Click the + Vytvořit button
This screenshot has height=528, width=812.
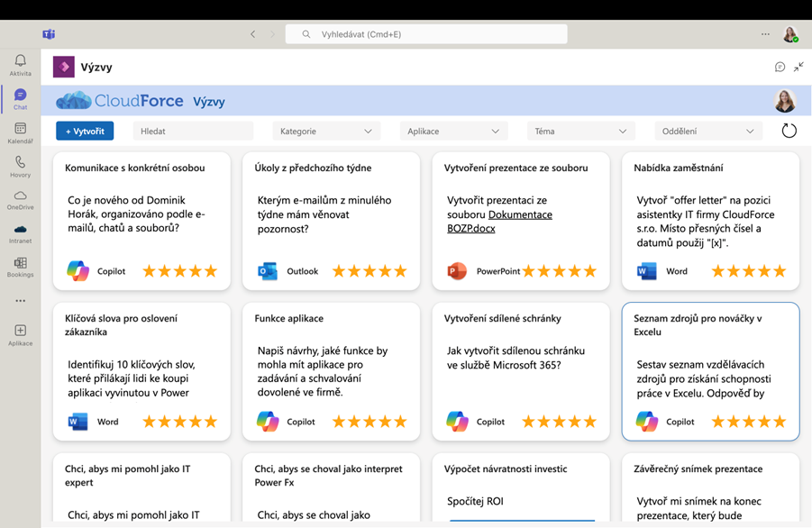85,131
